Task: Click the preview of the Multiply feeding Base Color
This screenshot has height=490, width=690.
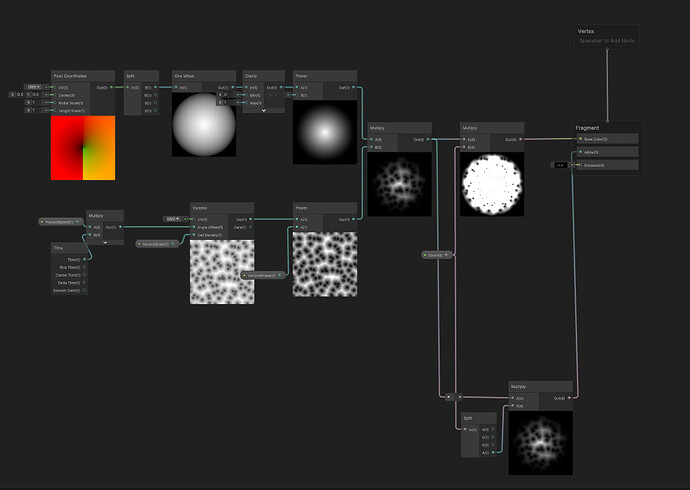Action: tap(492, 184)
